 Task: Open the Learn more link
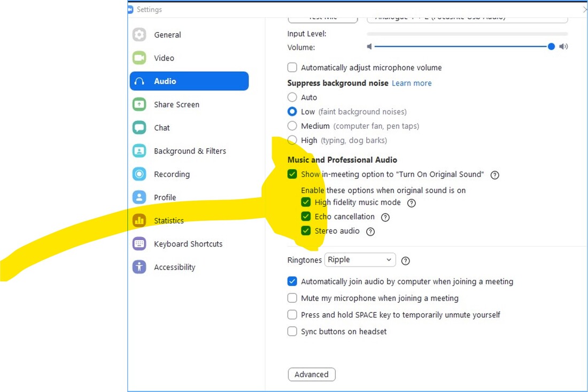(x=412, y=83)
